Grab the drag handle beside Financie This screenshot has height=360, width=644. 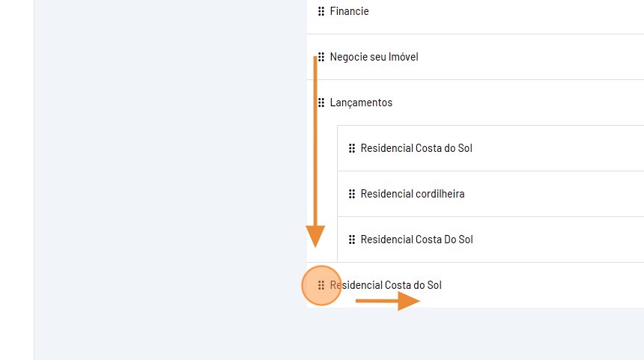321,11
